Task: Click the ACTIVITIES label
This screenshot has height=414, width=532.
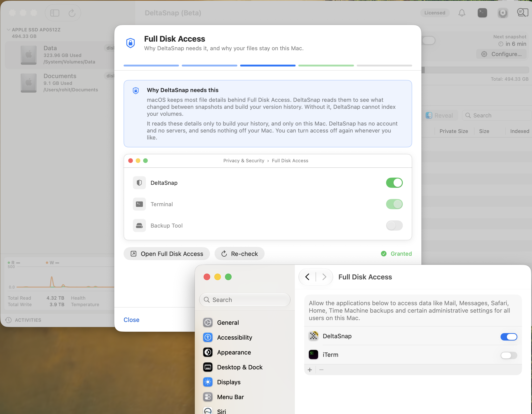Action: click(28, 320)
